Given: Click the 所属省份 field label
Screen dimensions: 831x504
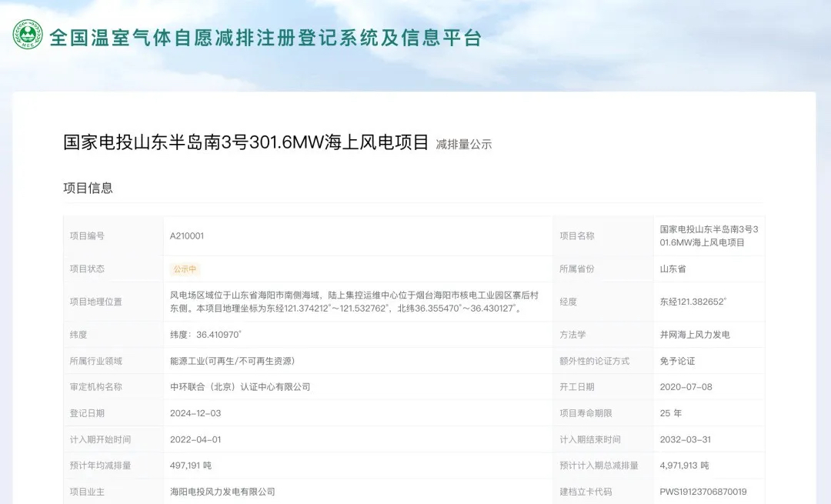Looking at the screenshot, I should click(577, 269).
